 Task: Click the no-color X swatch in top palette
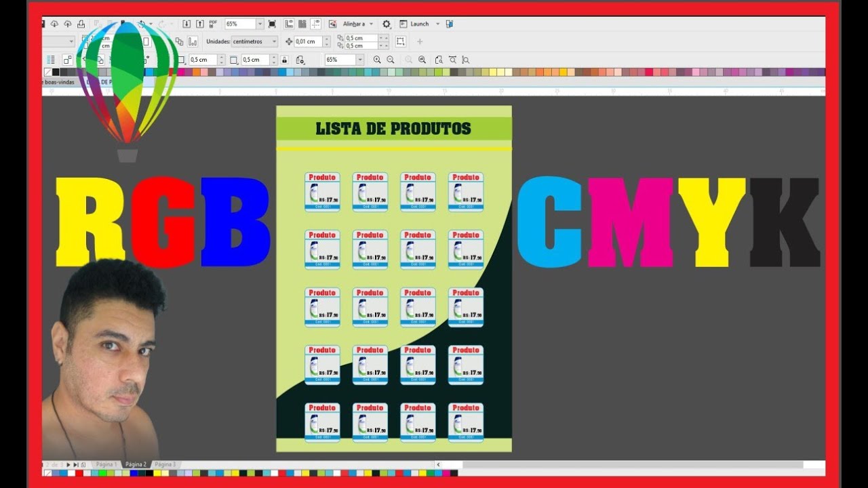click(x=47, y=72)
